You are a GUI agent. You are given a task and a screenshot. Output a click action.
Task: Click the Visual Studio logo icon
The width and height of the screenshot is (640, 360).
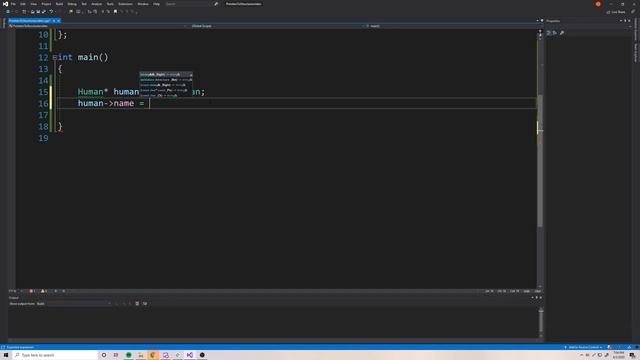tap(5, 4)
